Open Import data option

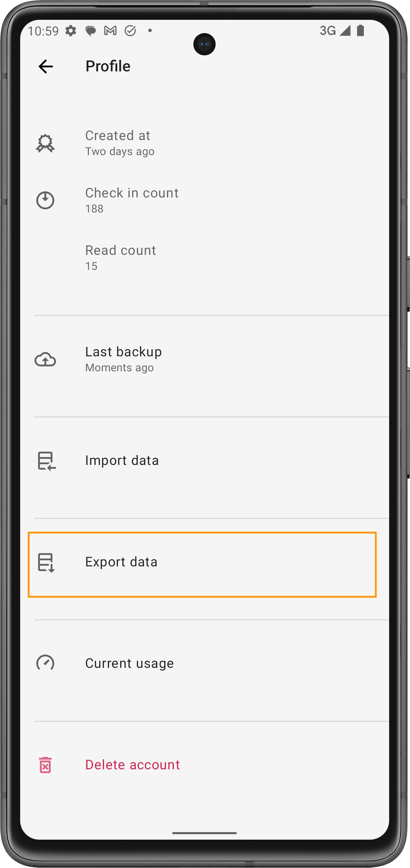coord(122,460)
